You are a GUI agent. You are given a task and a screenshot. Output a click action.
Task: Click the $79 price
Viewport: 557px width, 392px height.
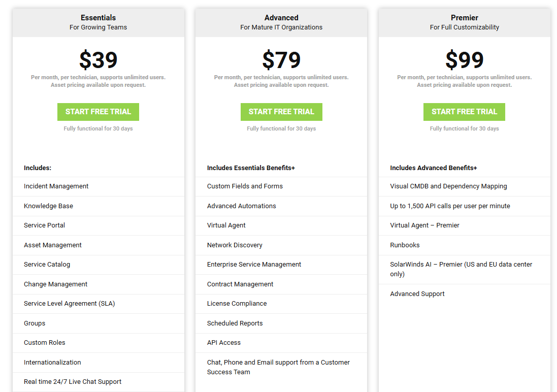[281, 60]
